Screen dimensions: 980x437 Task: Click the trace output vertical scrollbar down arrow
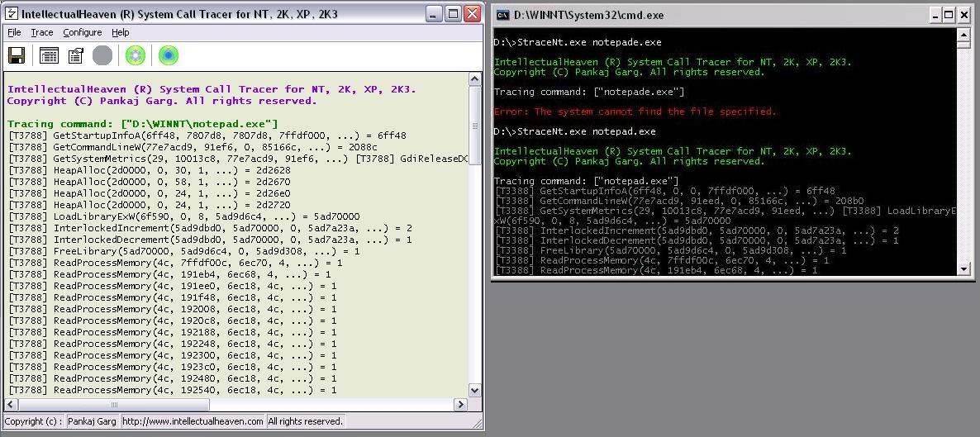[x=474, y=390]
